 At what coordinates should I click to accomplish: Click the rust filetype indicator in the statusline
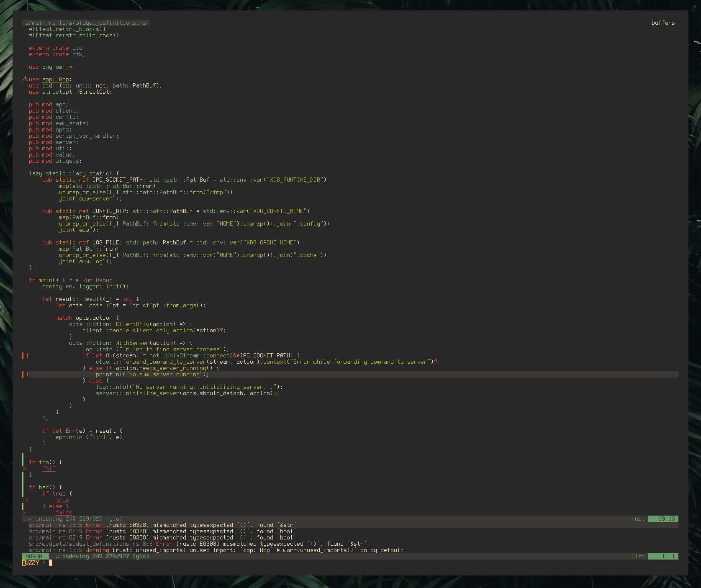click(x=638, y=519)
